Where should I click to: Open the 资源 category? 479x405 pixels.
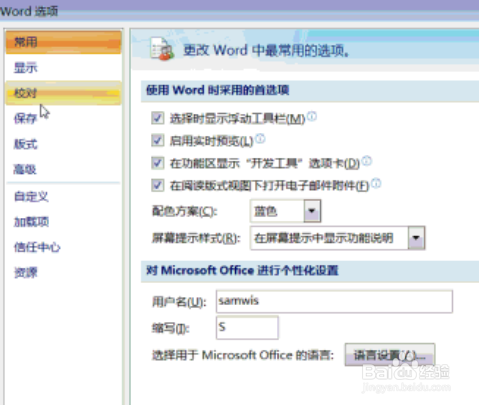coord(63,273)
